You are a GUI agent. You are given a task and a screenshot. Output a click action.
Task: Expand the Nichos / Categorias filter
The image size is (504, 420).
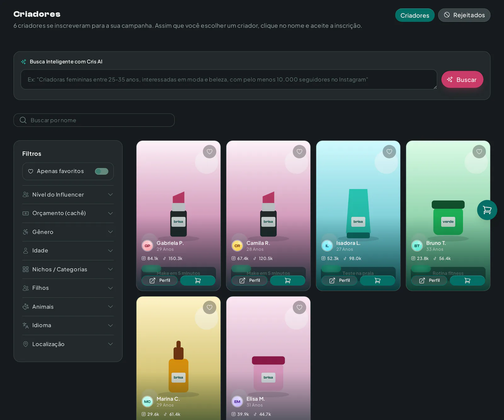(68, 269)
